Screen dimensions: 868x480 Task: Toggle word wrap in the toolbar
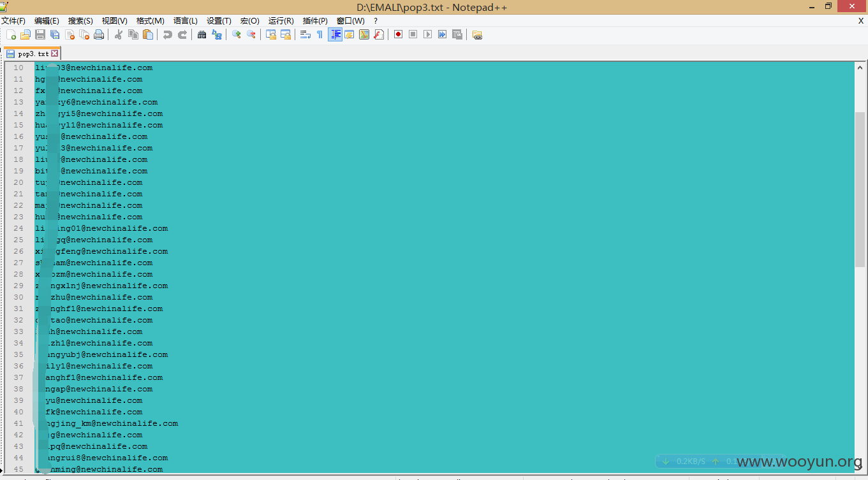(x=305, y=34)
